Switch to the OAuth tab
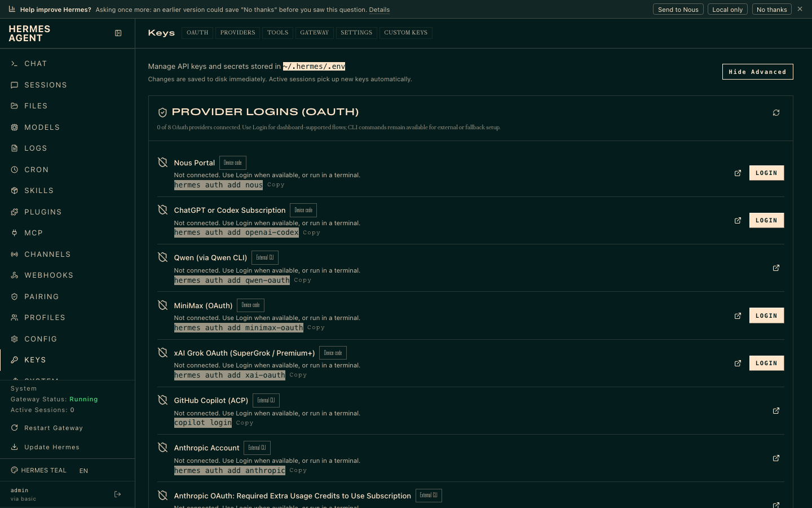The image size is (812, 508). click(x=197, y=33)
